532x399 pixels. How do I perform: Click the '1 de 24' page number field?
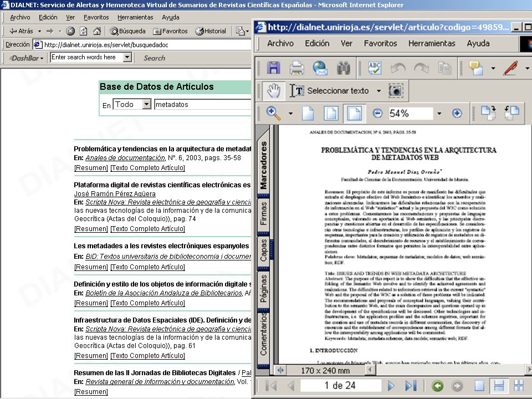(340, 386)
